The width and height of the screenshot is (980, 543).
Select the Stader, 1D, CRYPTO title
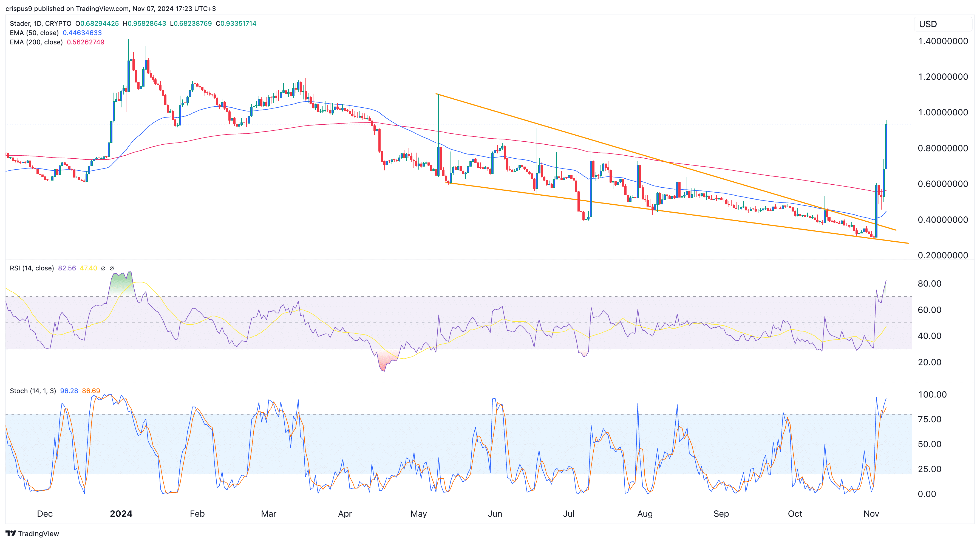point(40,23)
